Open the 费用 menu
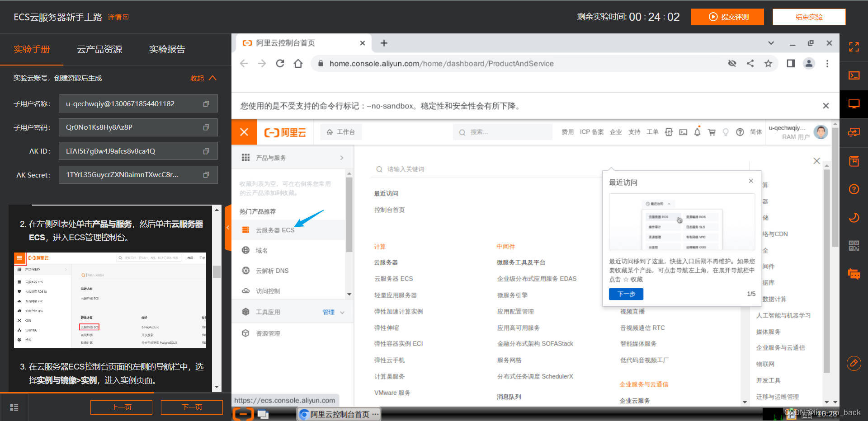Image resolution: width=868 pixels, height=421 pixels. (567, 132)
